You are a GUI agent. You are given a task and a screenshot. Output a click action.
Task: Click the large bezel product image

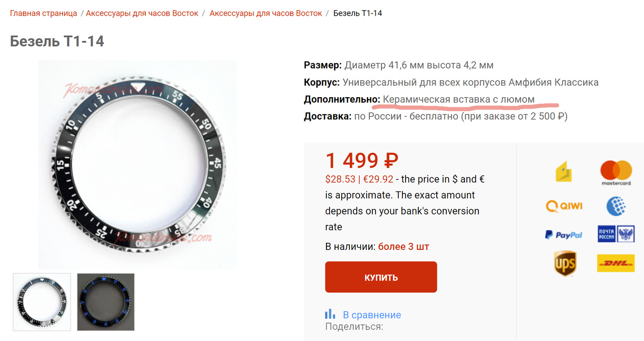click(137, 165)
